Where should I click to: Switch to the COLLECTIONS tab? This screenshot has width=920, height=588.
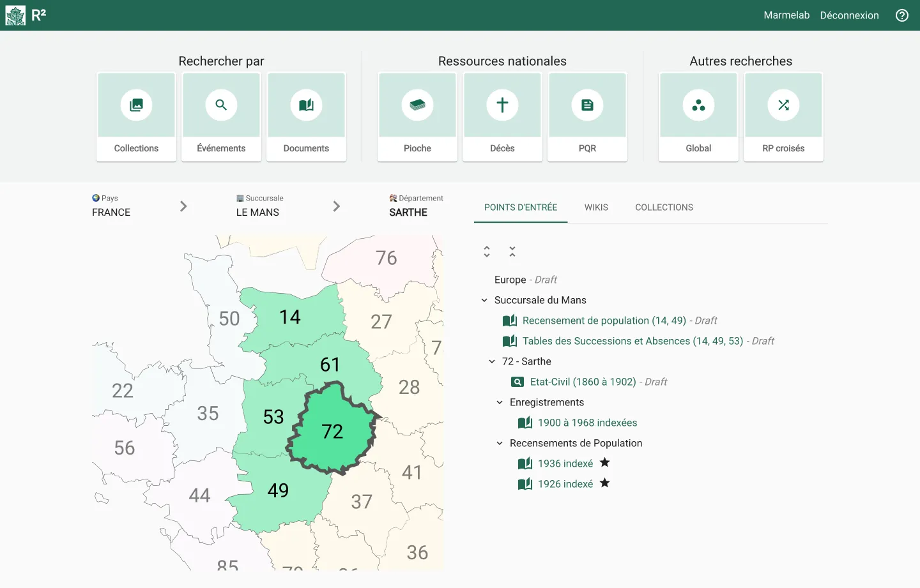(x=664, y=207)
